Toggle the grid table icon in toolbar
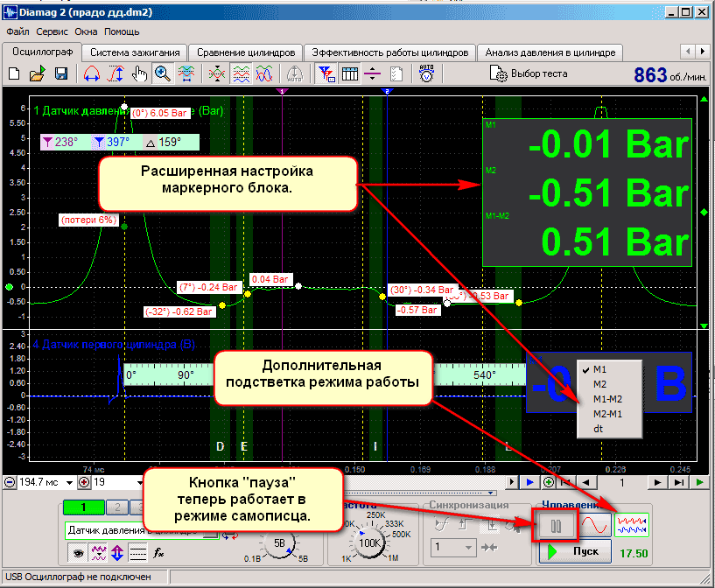The height and width of the screenshot is (588, 715). pyautogui.click(x=350, y=73)
